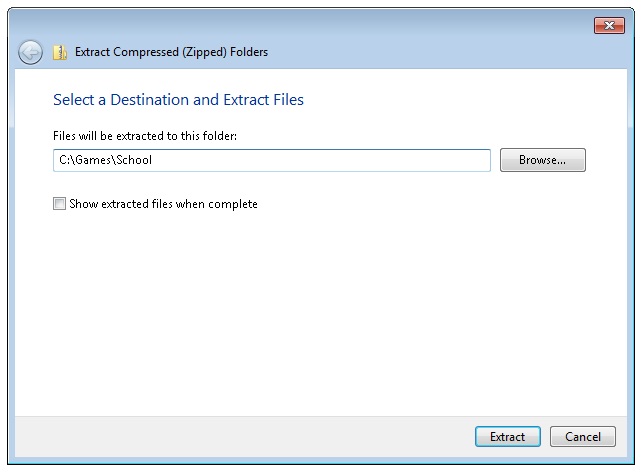The height and width of the screenshot is (474, 643).
Task: Click the zipped folder icon in header
Action: [60, 52]
